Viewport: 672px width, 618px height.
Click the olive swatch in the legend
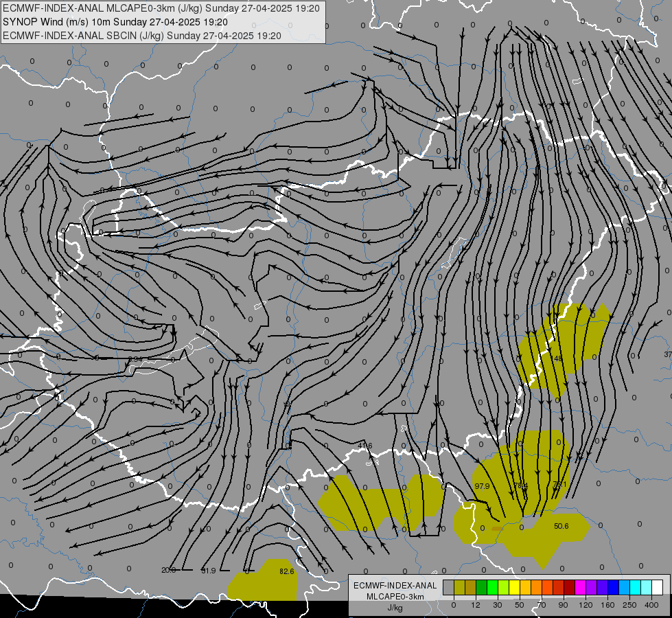point(459,587)
